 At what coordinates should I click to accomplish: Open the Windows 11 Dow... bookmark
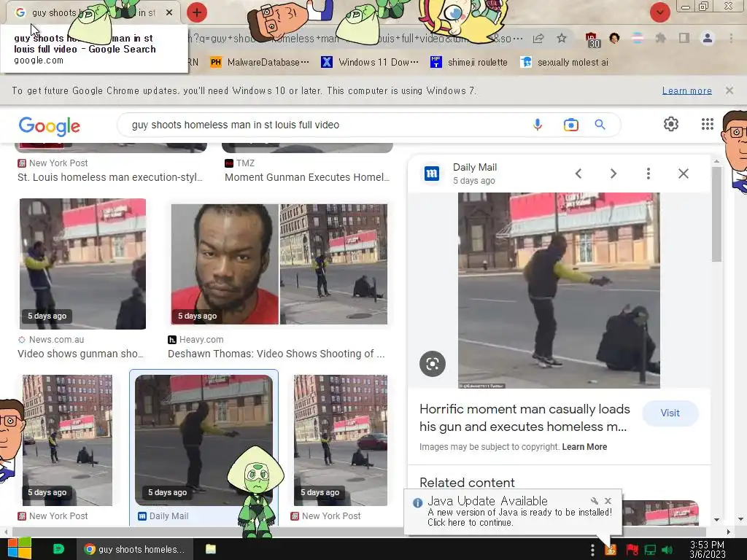(x=370, y=63)
